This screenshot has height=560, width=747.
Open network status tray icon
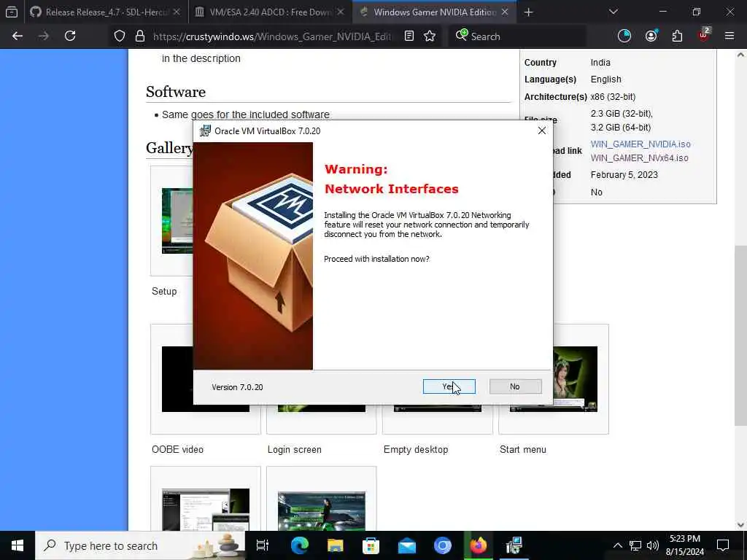(x=635, y=545)
